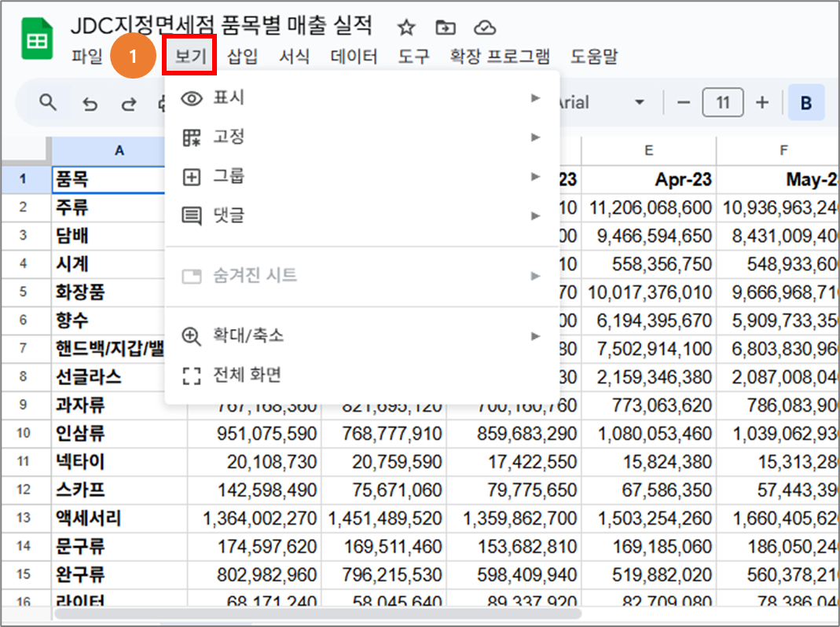This screenshot has width=840, height=627.
Task: Select cell with value 951,075,590
Action: (255, 434)
